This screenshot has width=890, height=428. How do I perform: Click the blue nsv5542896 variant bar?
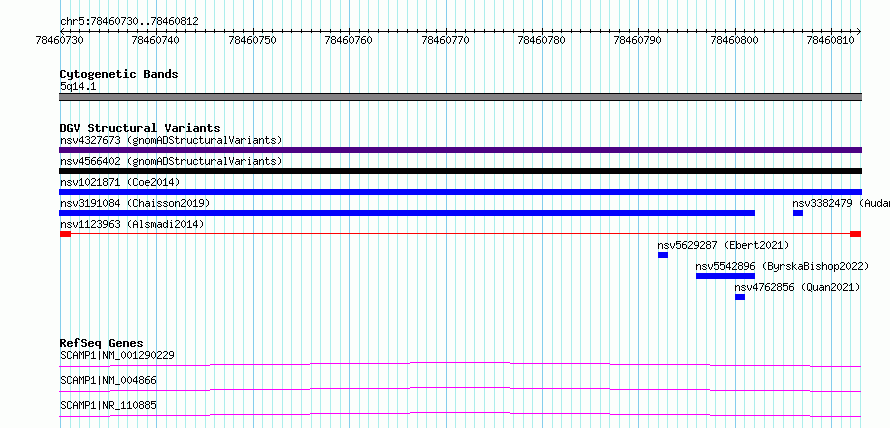(725, 276)
